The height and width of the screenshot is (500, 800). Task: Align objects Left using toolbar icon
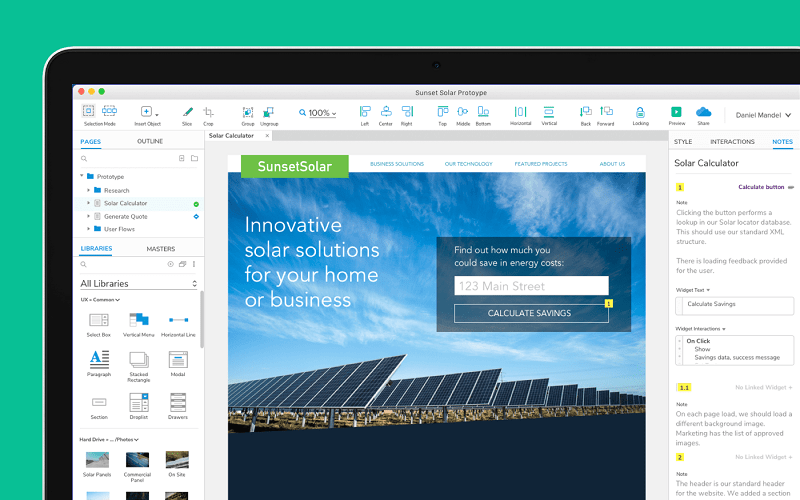click(x=364, y=112)
